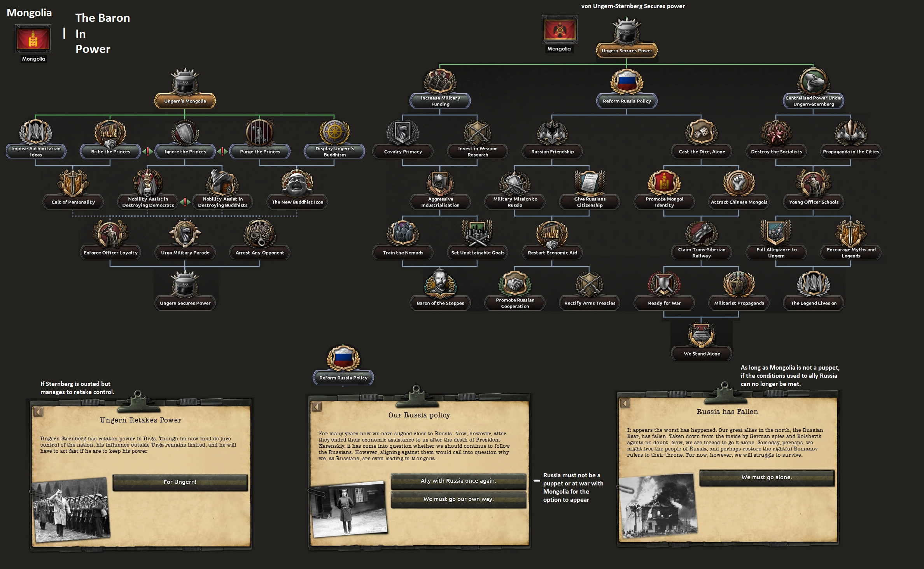924x569 pixels.
Task: Click the Urga Military Parade focus label
Action: [x=185, y=253]
